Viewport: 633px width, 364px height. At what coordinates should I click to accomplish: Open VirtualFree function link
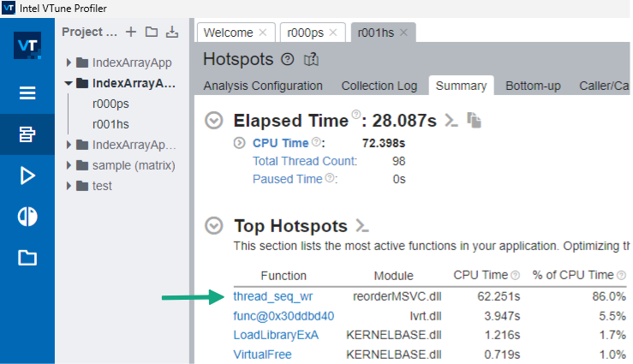[x=262, y=355]
